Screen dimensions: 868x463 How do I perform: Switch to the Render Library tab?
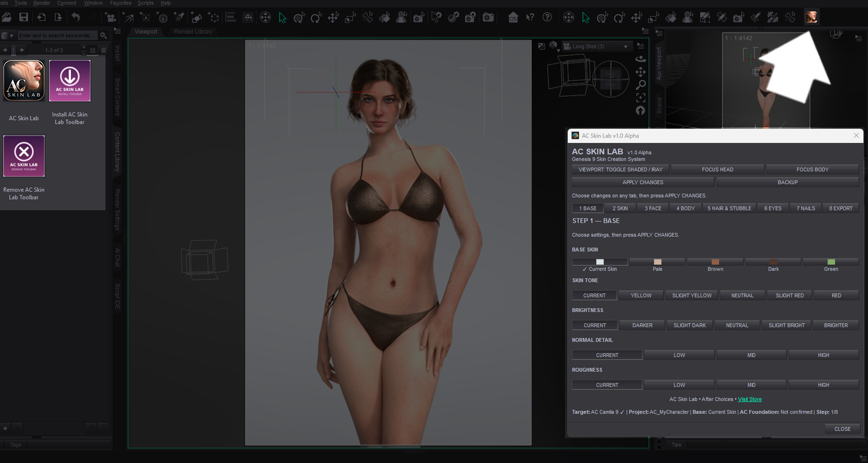[x=193, y=32]
